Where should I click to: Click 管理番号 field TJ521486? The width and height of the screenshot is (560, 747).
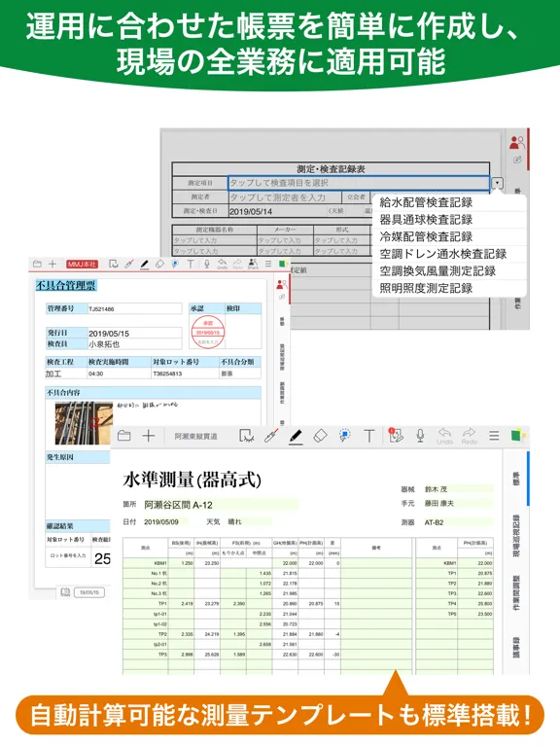click(134, 308)
